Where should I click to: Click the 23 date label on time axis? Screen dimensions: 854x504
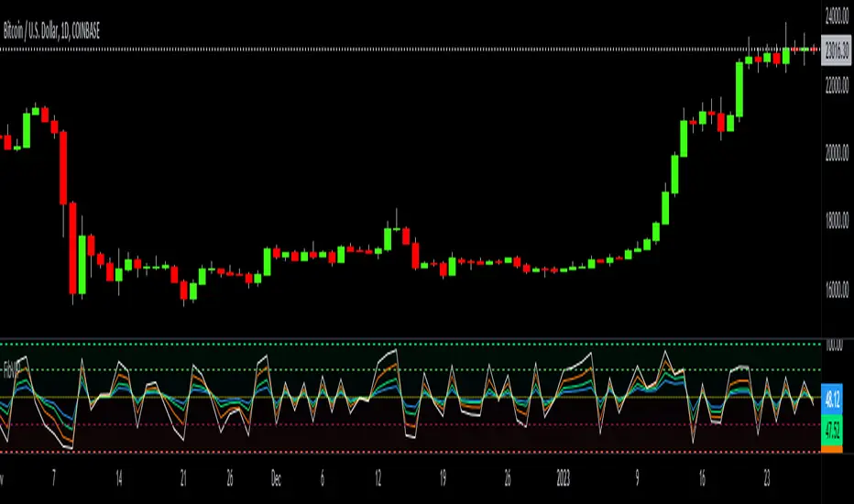(x=767, y=479)
